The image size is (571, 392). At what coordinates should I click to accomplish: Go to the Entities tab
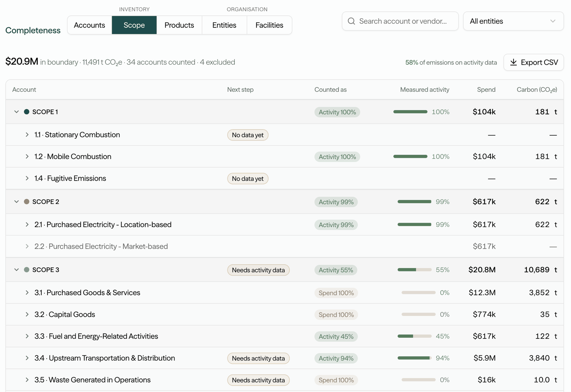coord(224,25)
